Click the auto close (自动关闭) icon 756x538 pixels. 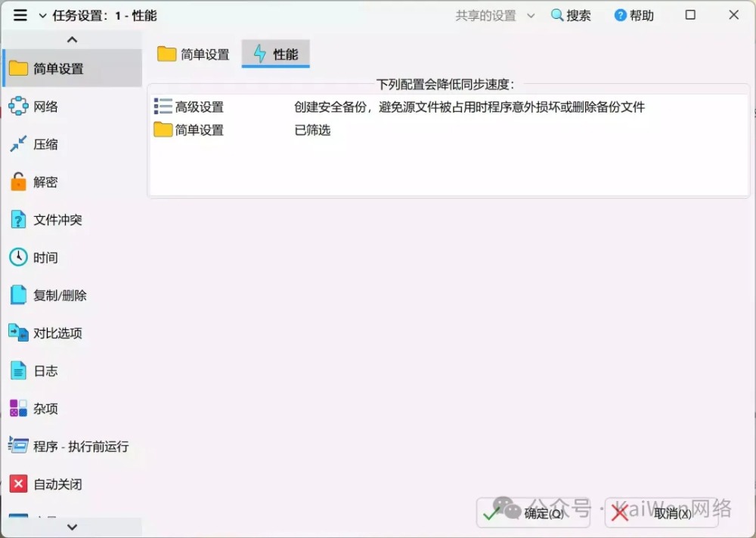tap(18, 484)
